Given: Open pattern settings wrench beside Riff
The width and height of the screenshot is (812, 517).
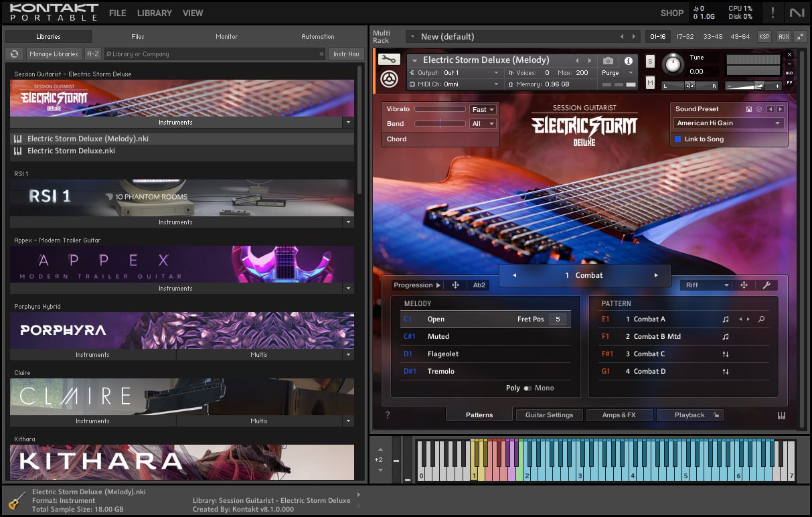Looking at the screenshot, I should click(767, 285).
